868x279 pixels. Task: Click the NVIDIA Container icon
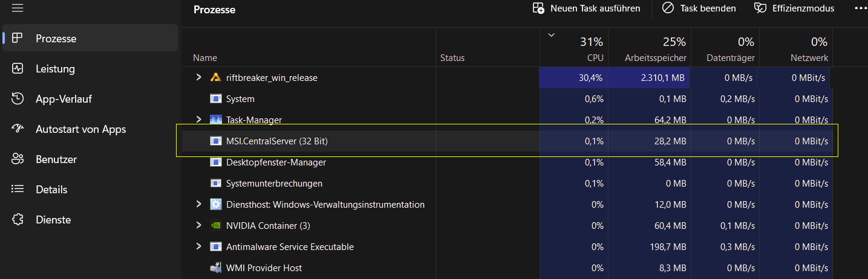(x=215, y=226)
